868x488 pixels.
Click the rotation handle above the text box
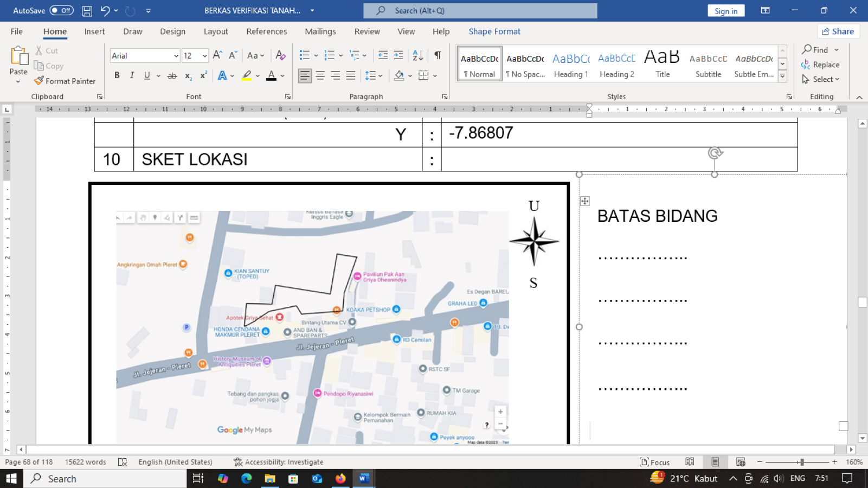point(715,153)
